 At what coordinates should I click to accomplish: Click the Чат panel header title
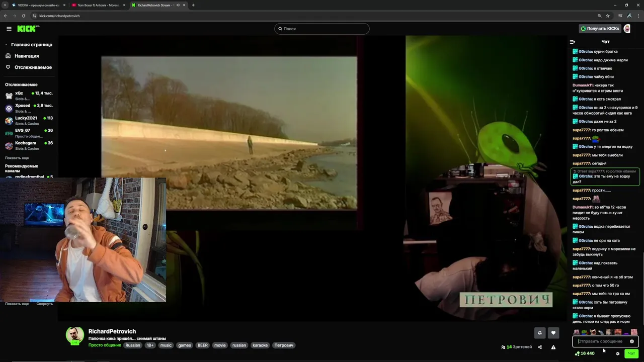coord(606,42)
